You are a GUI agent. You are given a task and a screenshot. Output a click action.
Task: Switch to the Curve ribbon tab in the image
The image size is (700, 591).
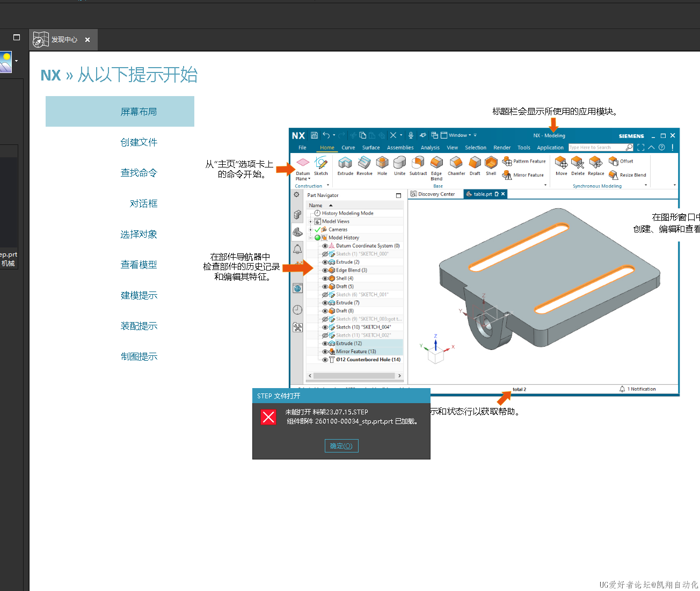click(x=348, y=148)
